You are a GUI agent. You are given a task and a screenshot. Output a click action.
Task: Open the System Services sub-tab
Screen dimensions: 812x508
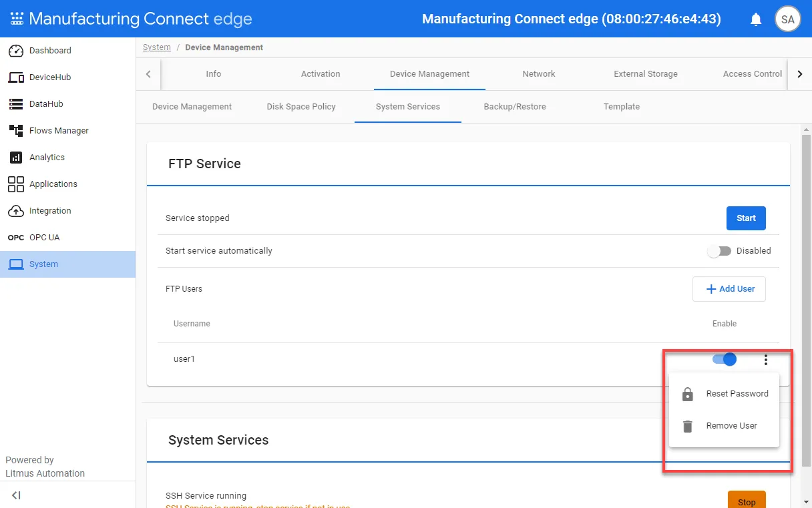(x=408, y=107)
